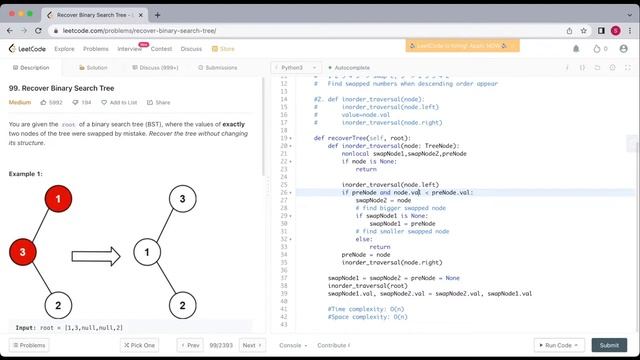This screenshot has width=640, height=360.
Task: Open the notifications bell
Action: (576, 49)
